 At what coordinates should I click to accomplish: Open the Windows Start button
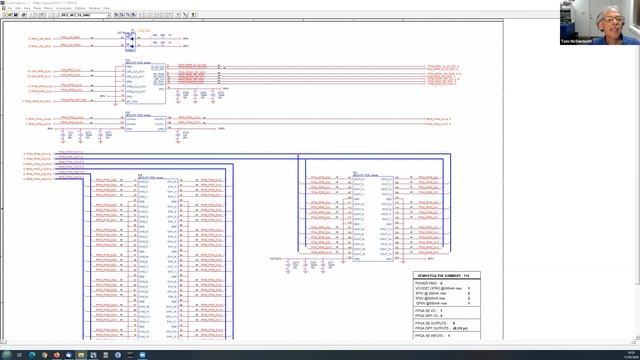(x=7, y=355)
